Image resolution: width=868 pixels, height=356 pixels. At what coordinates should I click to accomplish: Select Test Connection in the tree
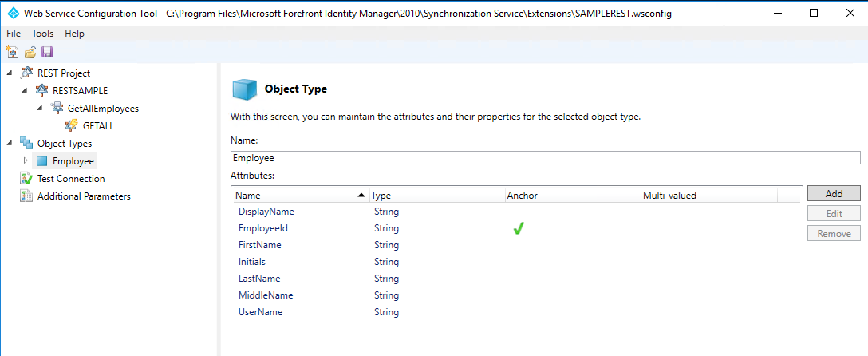tap(71, 178)
